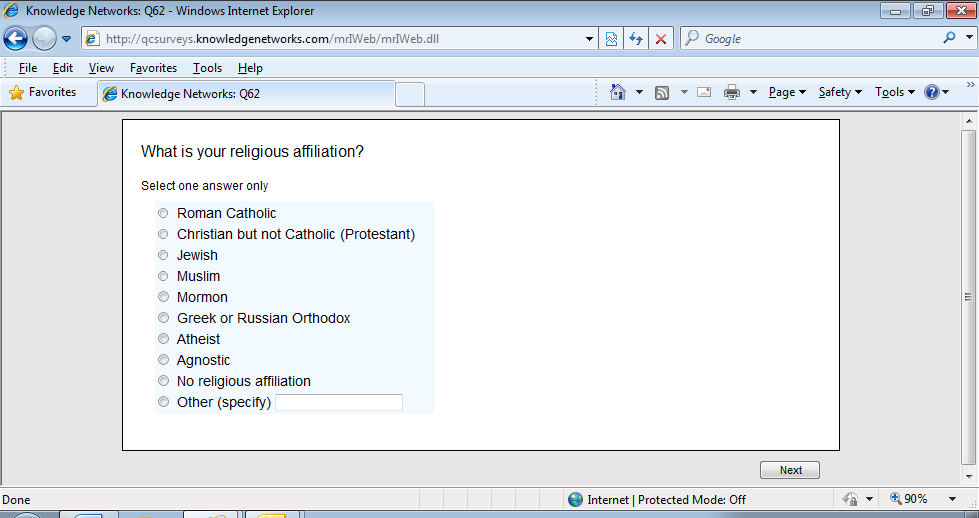Open the Safety dropdown menu

pos(840,92)
